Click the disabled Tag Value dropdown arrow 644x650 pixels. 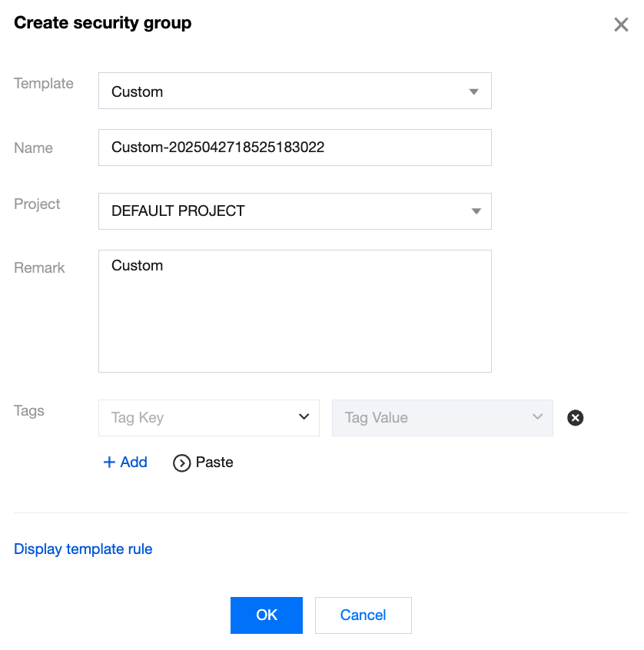pyautogui.click(x=537, y=418)
